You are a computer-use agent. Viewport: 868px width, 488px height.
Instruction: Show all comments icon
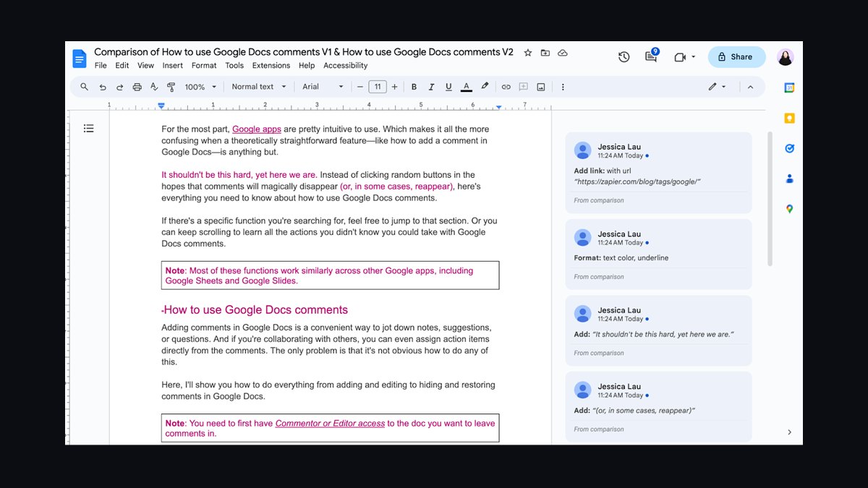coord(651,56)
